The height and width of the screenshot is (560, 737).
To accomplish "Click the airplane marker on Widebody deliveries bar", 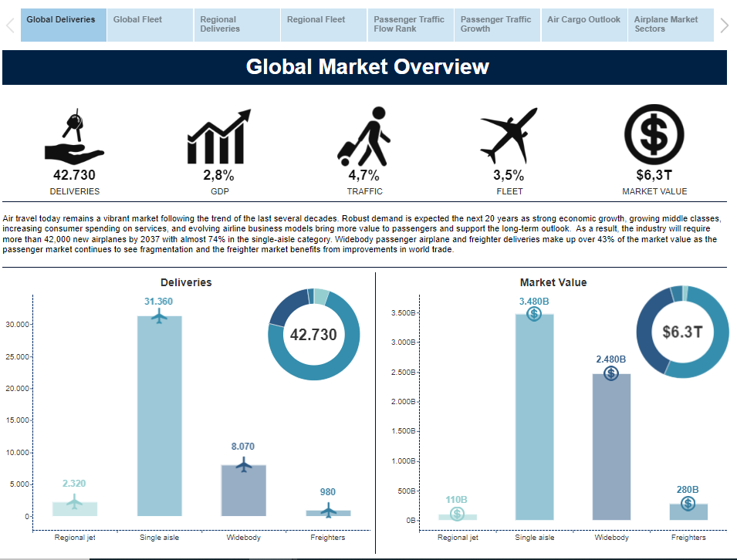I will [x=243, y=465].
